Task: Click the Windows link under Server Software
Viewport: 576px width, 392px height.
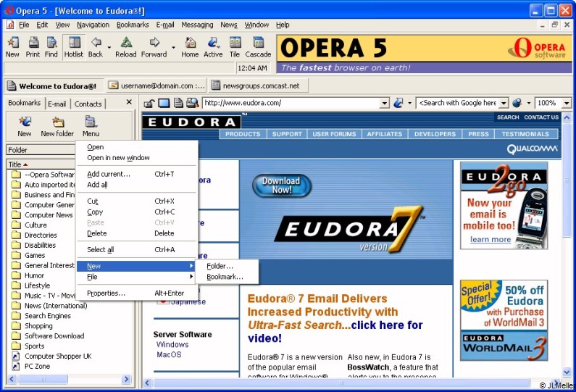Action: coord(172,345)
